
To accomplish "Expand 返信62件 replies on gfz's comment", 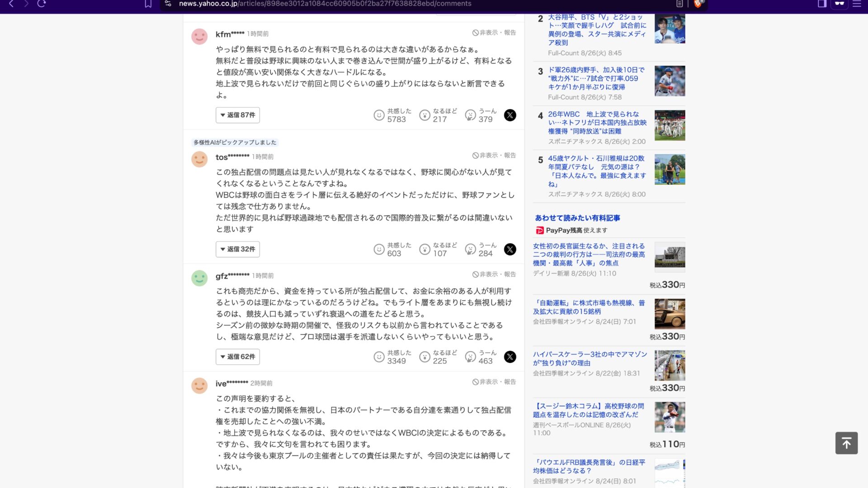I will point(237,357).
